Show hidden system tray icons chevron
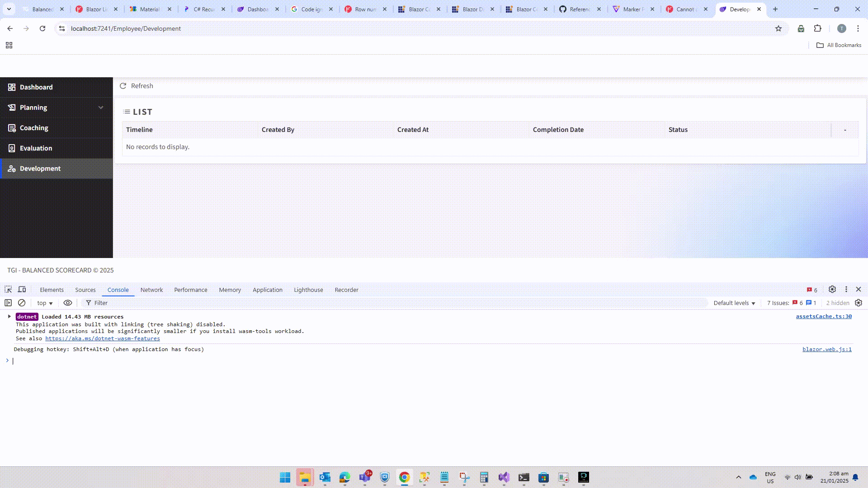 739,477
